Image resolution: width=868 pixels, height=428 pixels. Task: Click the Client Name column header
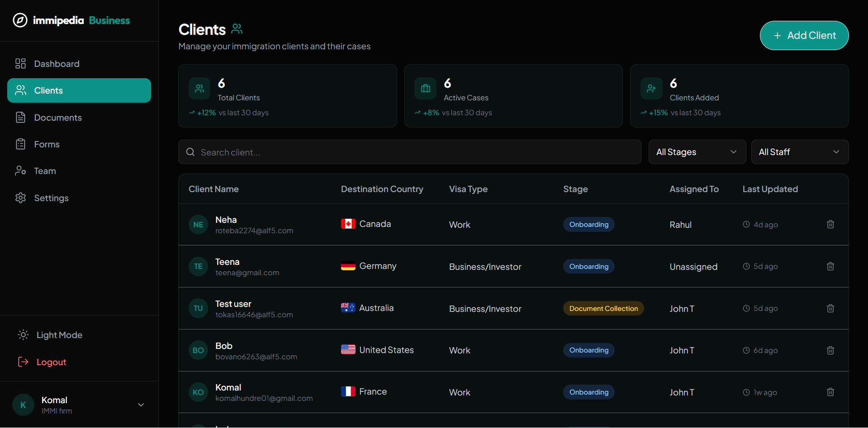click(x=213, y=189)
